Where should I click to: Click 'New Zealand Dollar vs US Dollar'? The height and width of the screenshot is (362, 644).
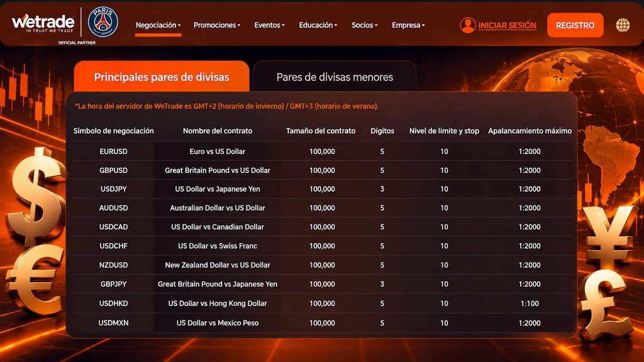(217, 265)
